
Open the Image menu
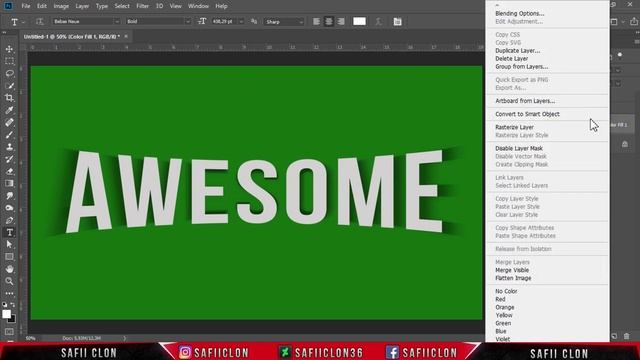[61, 6]
